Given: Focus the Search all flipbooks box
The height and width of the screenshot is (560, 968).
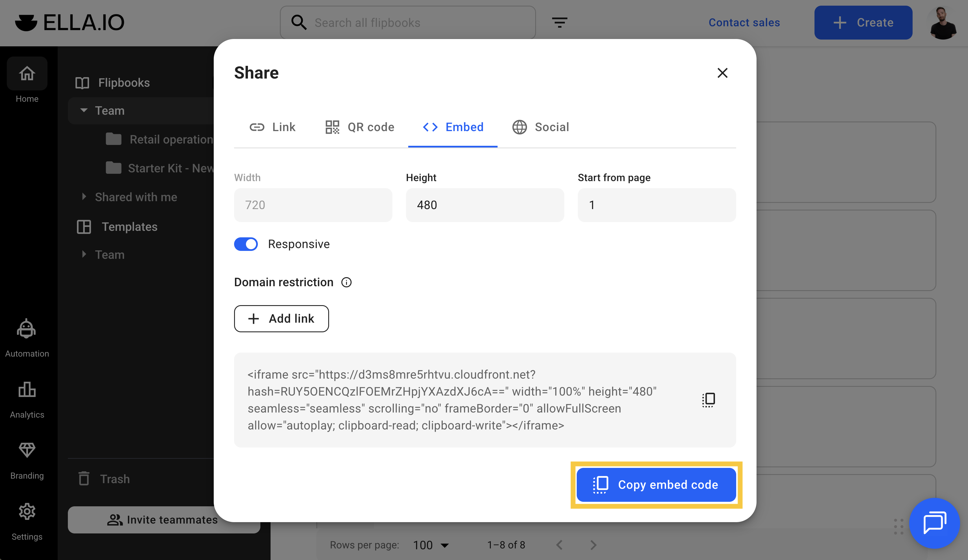Looking at the screenshot, I should point(408,22).
